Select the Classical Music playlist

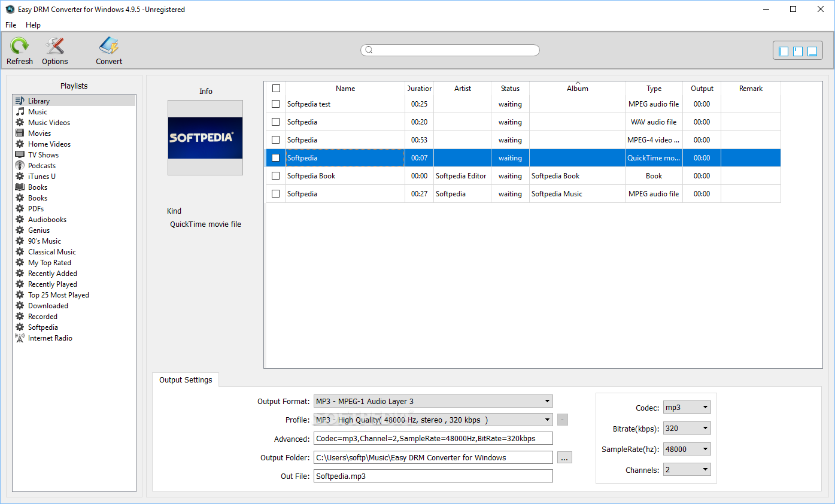click(x=52, y=252)
